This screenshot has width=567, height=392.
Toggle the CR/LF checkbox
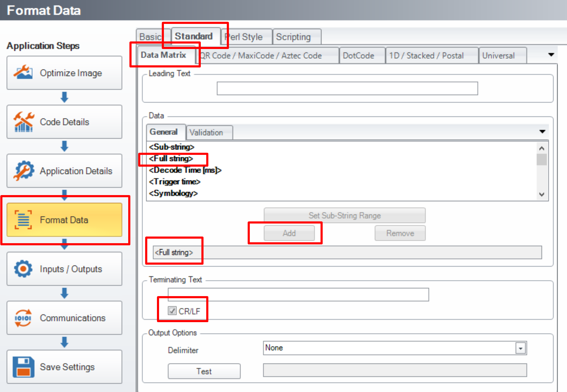(172, 311)
